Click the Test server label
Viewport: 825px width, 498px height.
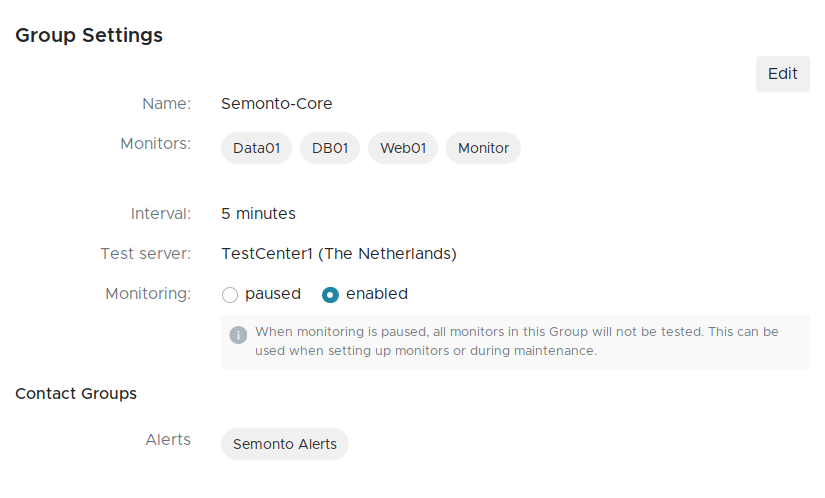point(145,254)
